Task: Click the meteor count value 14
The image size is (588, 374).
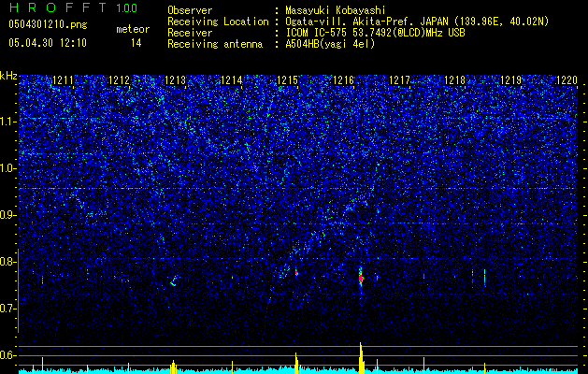Action: click(136, 43)
